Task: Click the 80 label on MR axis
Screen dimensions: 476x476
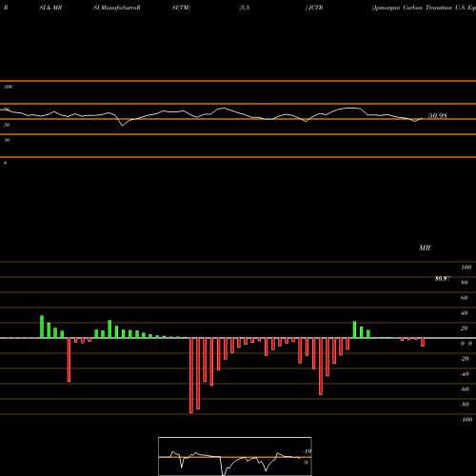Action: pos(465,283)
